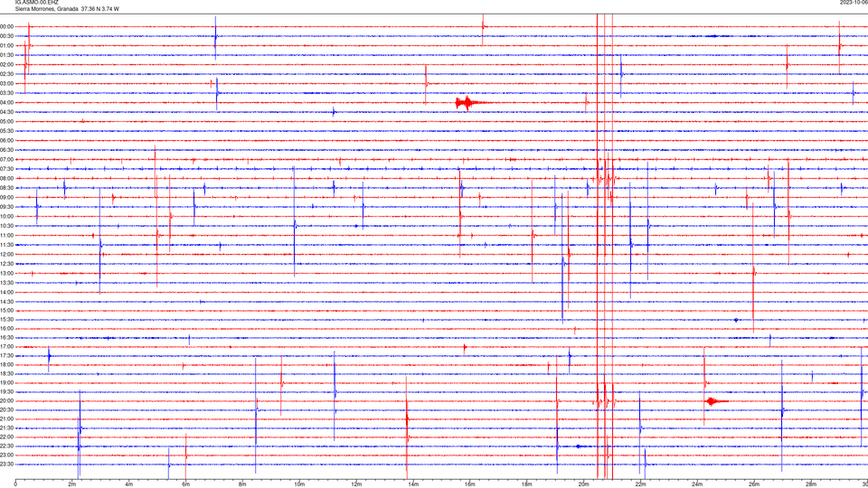The width and height of the screenshot is (868, 488).
Task: Click the 08:00 time row label
Action: coord(6,178)
